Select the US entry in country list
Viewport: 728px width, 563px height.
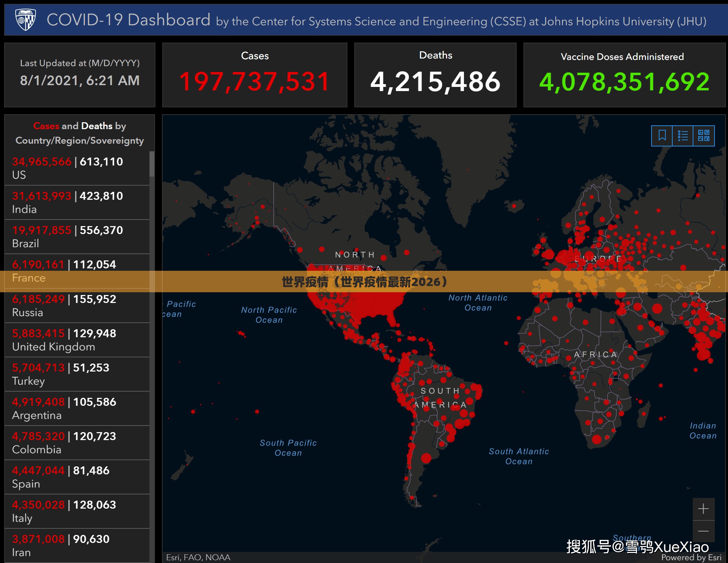point(77,168)
